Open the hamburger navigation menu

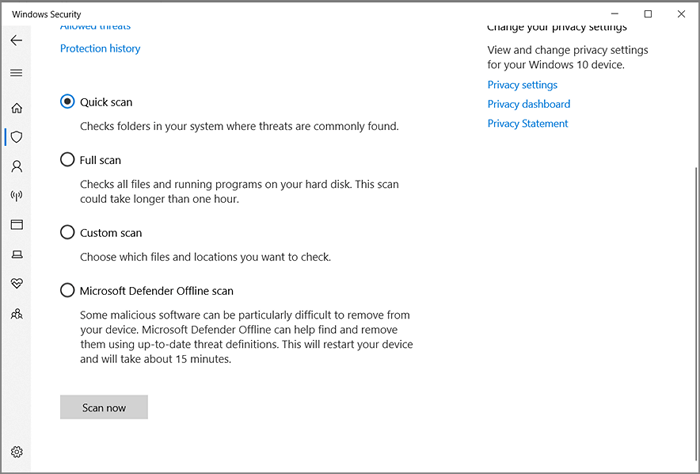(16, 73)
